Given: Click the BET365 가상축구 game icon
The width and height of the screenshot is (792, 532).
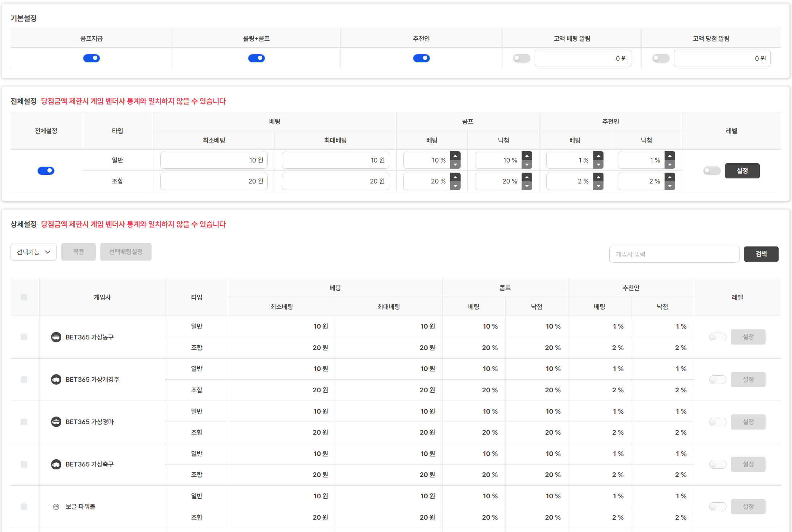Looking at the screenshot, I should [x=56, y=464].
